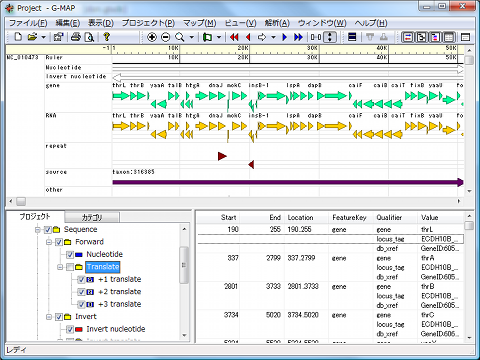Open the プロジェクト(P) menu
Screen dimensions: 480x360
pos(148,23)
